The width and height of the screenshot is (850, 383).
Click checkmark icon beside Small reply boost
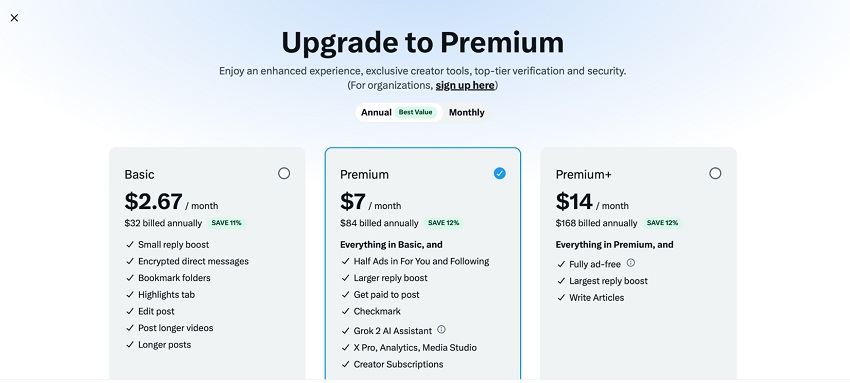pos(130,245)
